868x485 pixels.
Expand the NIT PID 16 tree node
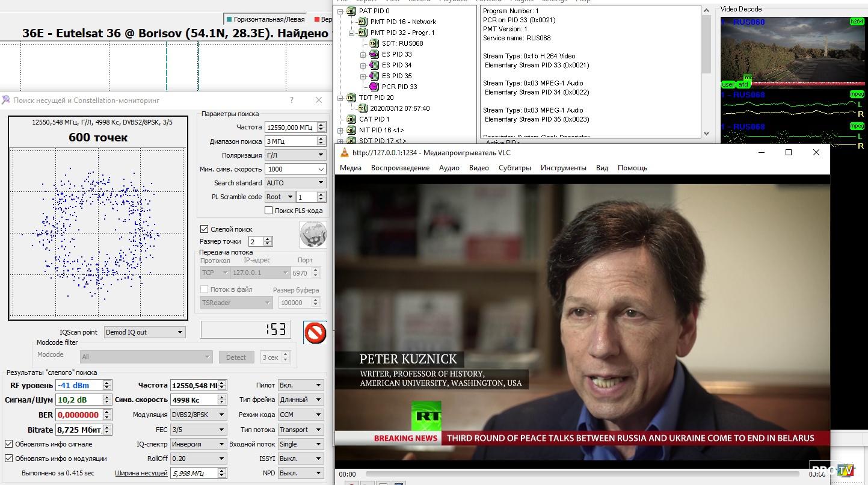pyautogui.click(x=340, y=130)
